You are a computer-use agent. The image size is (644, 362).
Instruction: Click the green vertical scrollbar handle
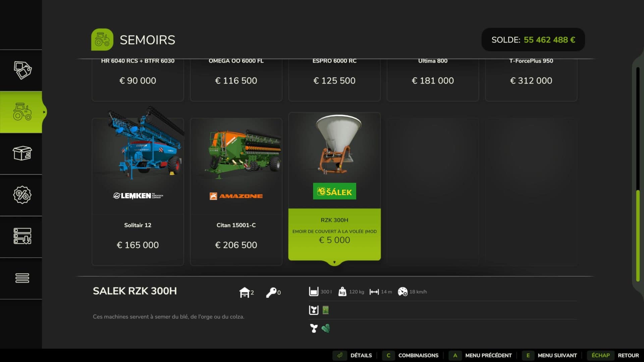638,236
